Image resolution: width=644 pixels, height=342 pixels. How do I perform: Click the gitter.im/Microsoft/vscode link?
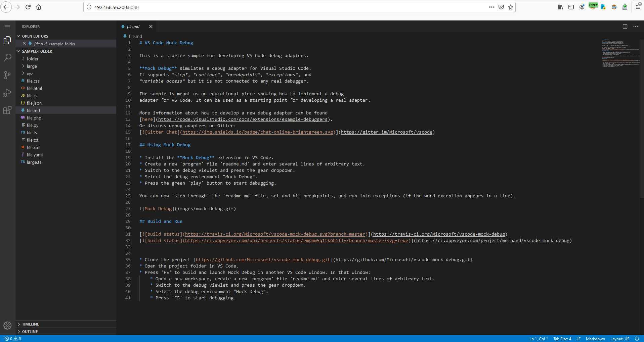[x=386, y=132]
